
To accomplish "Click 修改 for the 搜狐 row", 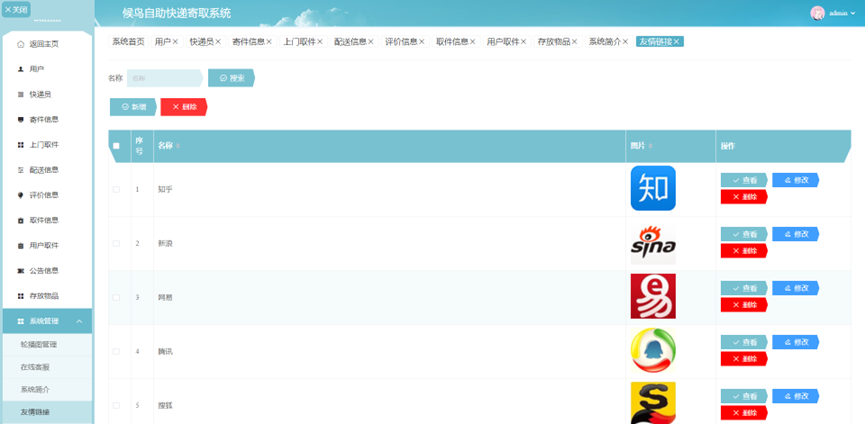I will point(795,396).
